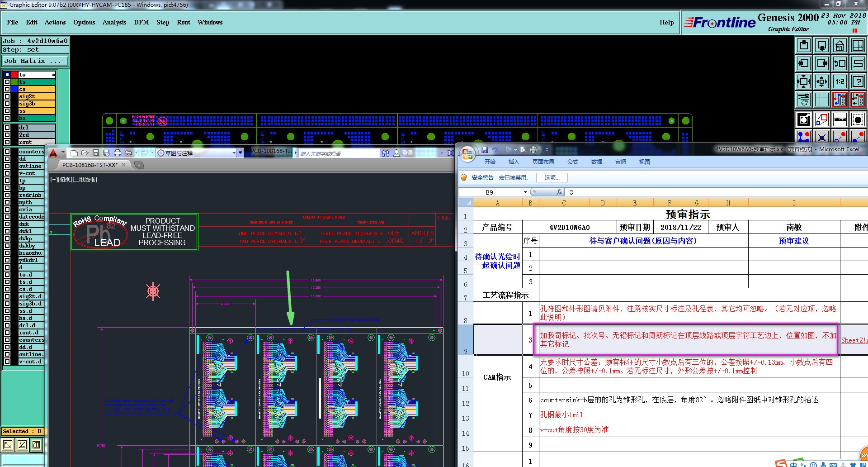Toggle visibility box for layer zxdrlnb
This screenshot has width=868, height=467.
[x=7, y=195]
